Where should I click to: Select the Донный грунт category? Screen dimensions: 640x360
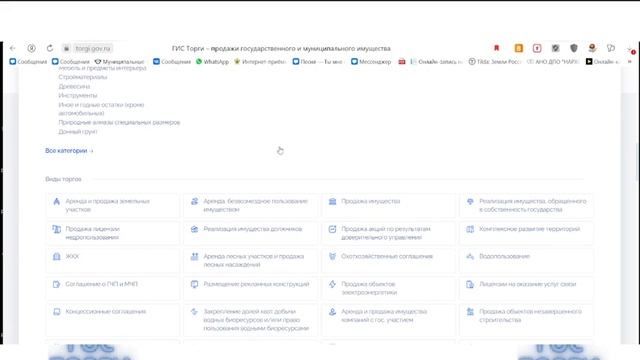pyautogui.click(x=78, y=131)
